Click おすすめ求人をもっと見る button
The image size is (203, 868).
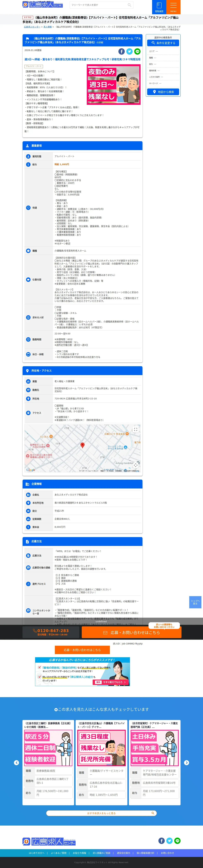(101, 813)
